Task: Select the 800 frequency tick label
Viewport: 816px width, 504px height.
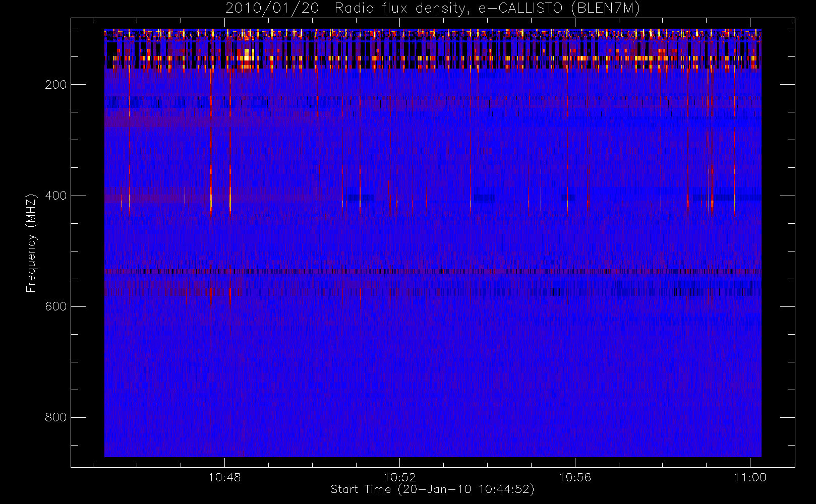Action: pyautogui.click(x=56, y=417)
